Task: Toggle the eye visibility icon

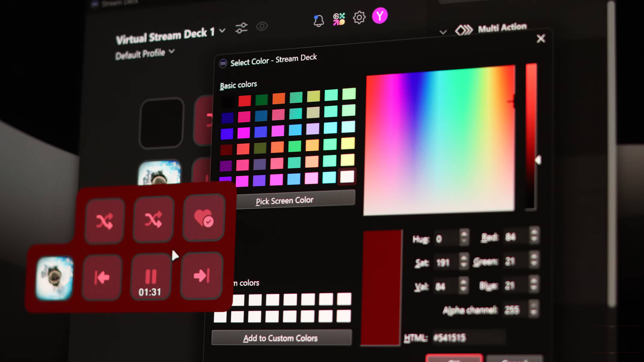Action: [262, 26]
